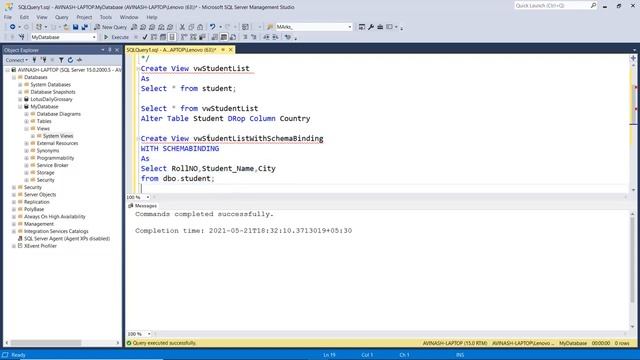The width and height of the screenshot is (640, 360).
Task: Click the Activity Monitor icon in Object Explorer toolbar
Action: click(79, 60)
